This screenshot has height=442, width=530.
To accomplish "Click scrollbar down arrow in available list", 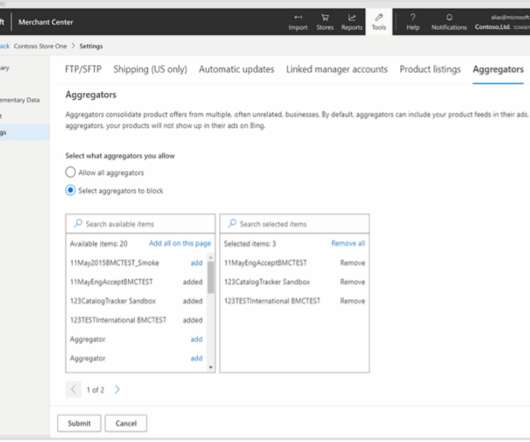I will tap(211, 367).
